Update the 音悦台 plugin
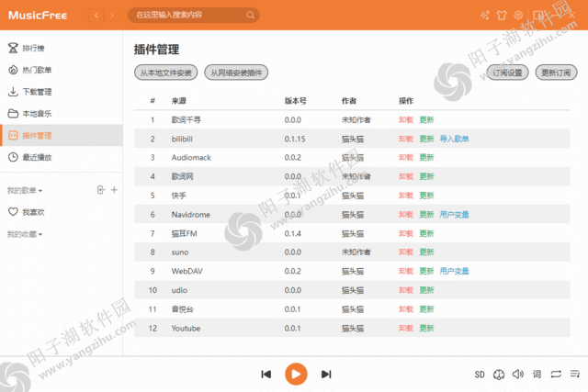This screenshot has width=588, height=392. 426,309
